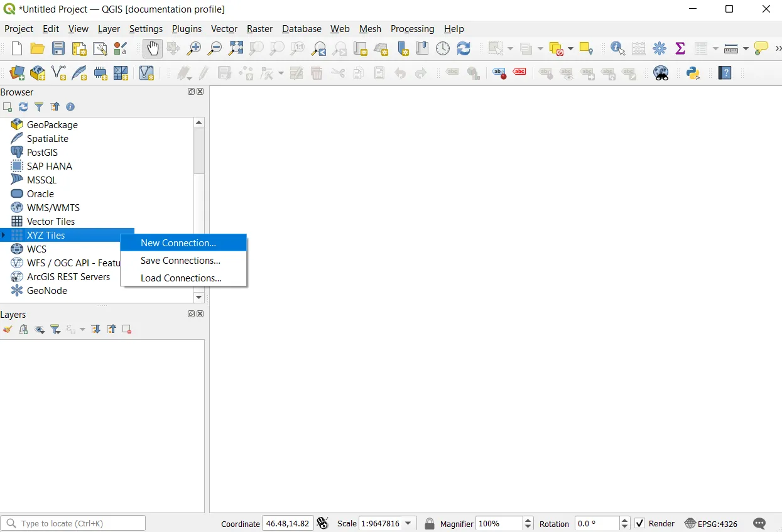Click the Refresh map canvas icon
782x532 pixels.
pyautogui.click(x=464, y=48)
